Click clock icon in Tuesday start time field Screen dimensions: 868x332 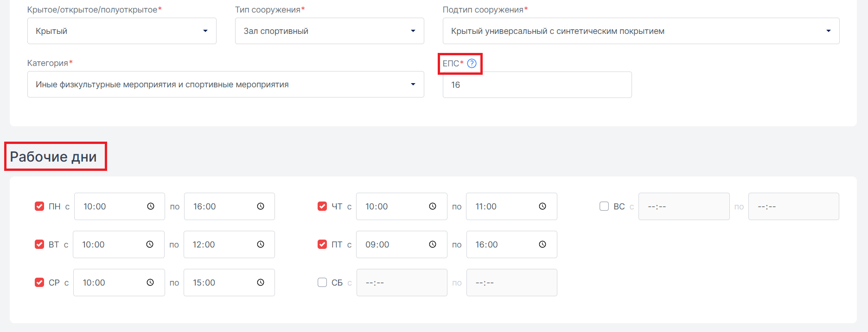pyautogui.click(x=150, y=245)
